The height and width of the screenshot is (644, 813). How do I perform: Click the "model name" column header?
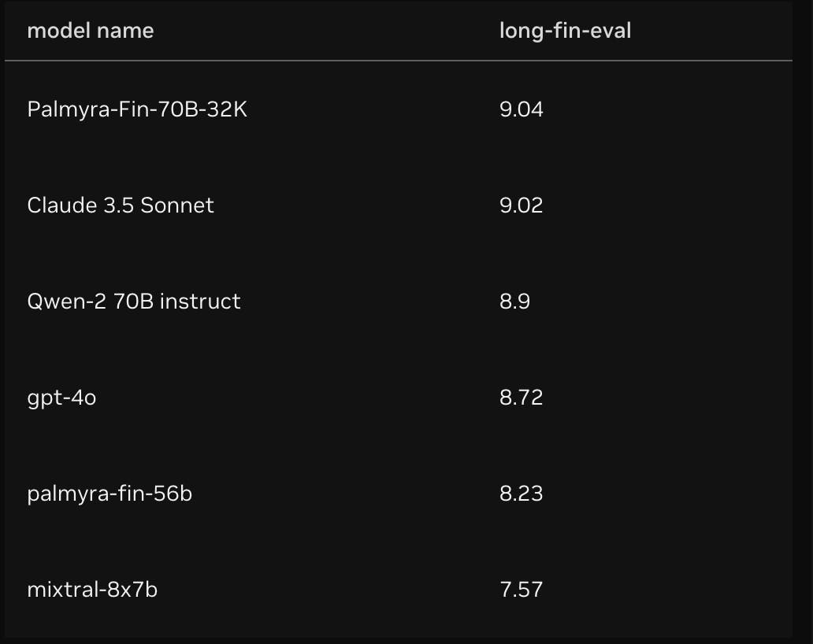point(91,31)
